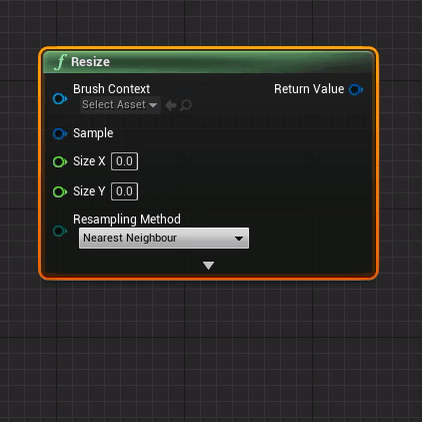Use selected asset arrow for Brush Context

171,105
